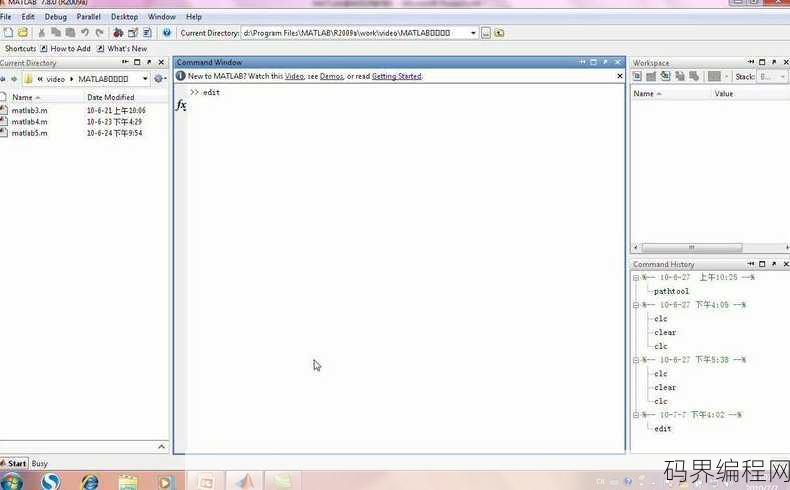Click the Import data icon in Workspace
Image resolution: width=790 pixels, height=490 pixels.
(666, 76)
